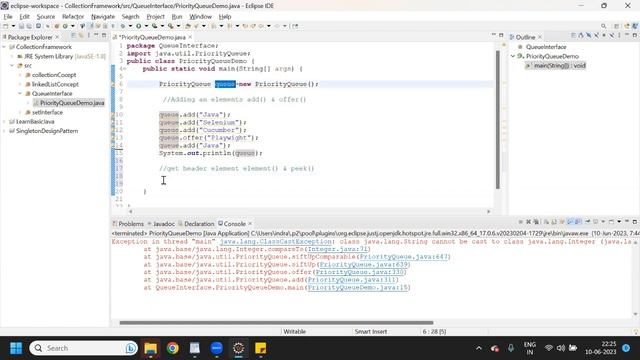The image size is (640, 360).
Task: Close the PriorityQueueDemo.java editor tab
Action: [190, 37]
